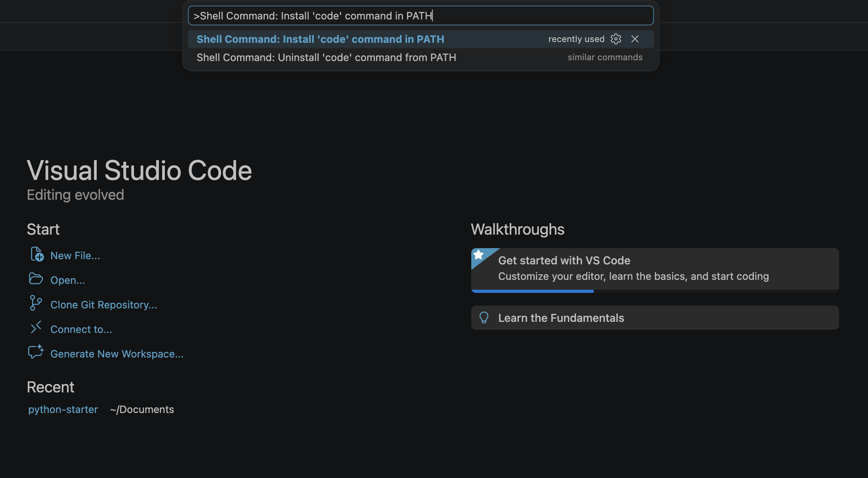Click the 'Recent' heading

[x=50, y=387]
